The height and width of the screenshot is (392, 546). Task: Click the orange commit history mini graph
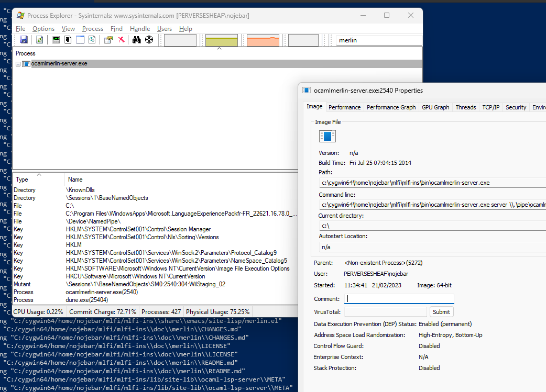click(263, 40)
